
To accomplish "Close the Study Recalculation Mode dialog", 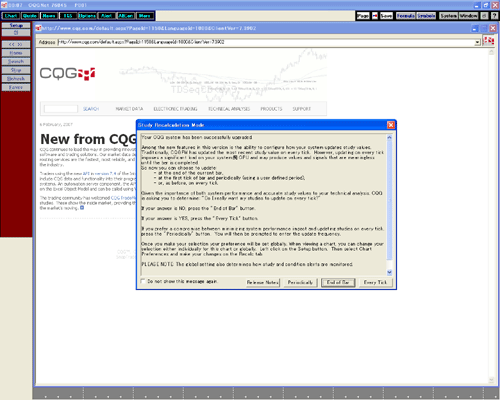I will click(391, 125).
